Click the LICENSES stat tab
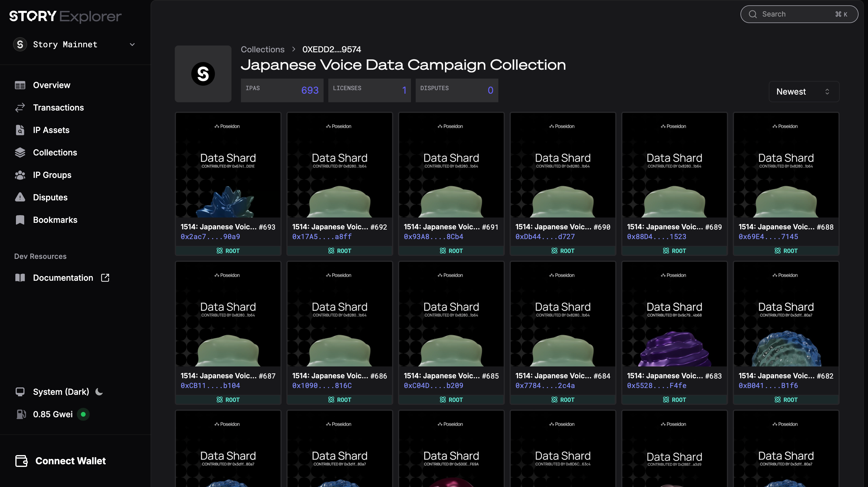Screen dimensions: 868x487 coord(369,90)
